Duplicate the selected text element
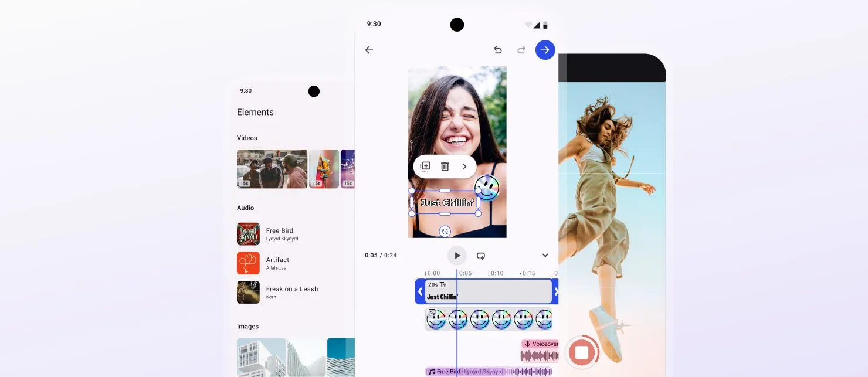 point(426,167)
